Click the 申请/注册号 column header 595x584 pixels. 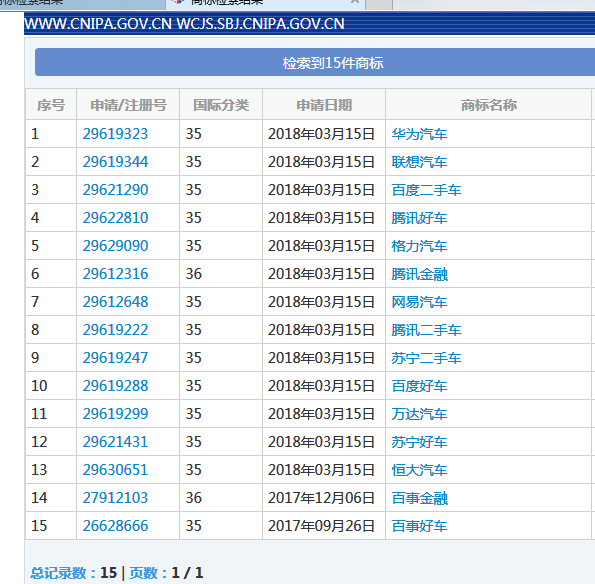128,105
